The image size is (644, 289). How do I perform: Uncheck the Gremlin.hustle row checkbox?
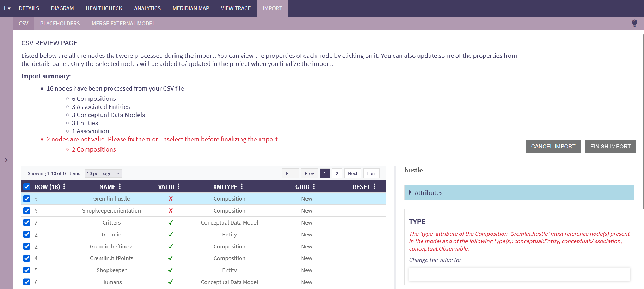(27, 198)
